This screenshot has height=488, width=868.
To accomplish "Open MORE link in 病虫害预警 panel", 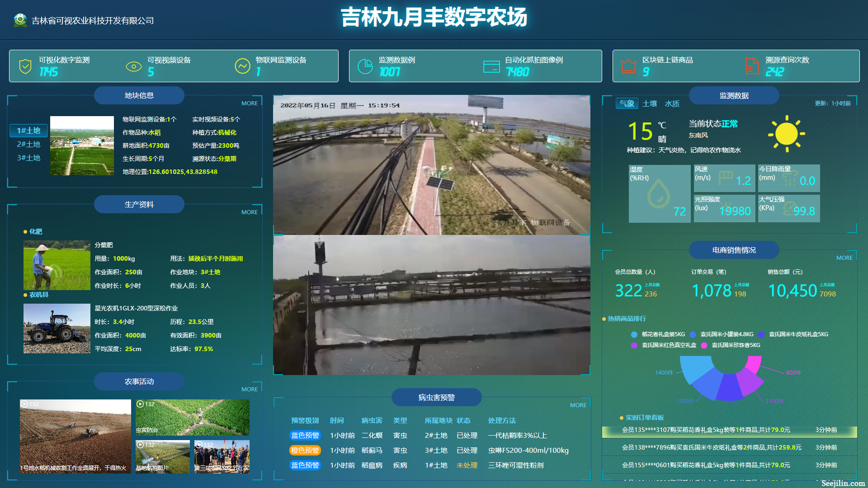I will pos(578,405).
